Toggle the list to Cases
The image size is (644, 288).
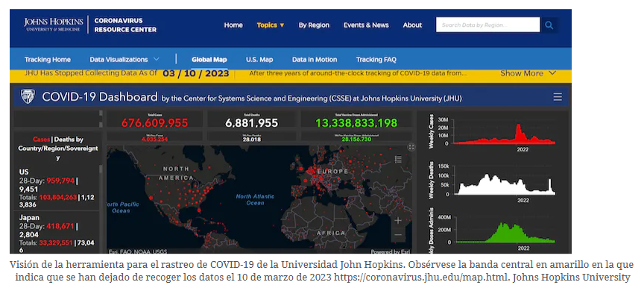tap(41, 140)
